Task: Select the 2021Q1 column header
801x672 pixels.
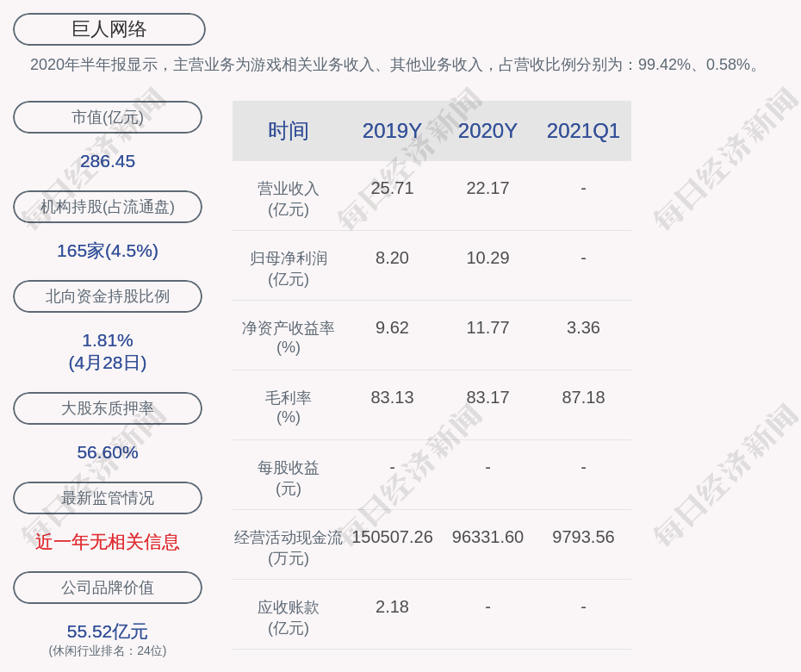Action: [583, 131]
